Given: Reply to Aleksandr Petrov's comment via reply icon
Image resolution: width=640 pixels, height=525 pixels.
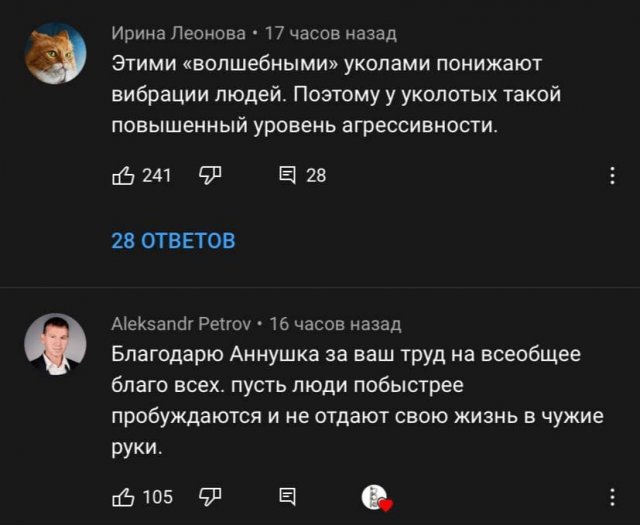Looking at the screenshot, I should [x=286, y=497].
